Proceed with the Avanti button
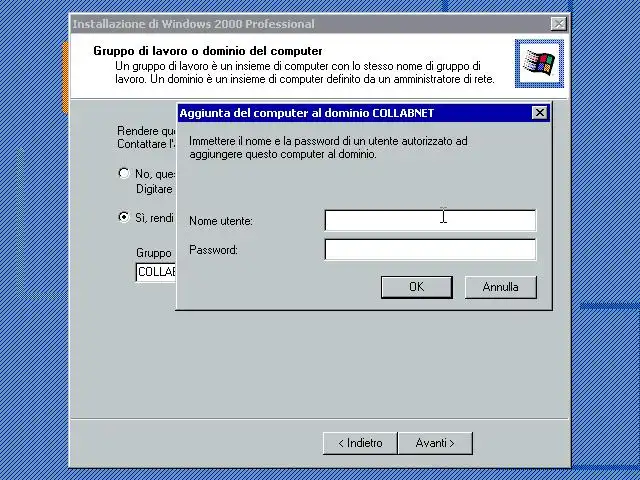 (435, 443)
